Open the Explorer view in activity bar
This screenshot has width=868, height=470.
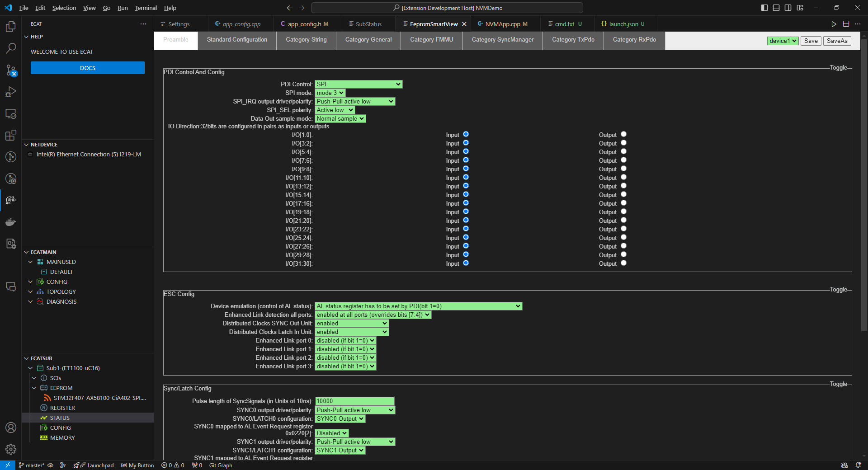pos(11,27)
